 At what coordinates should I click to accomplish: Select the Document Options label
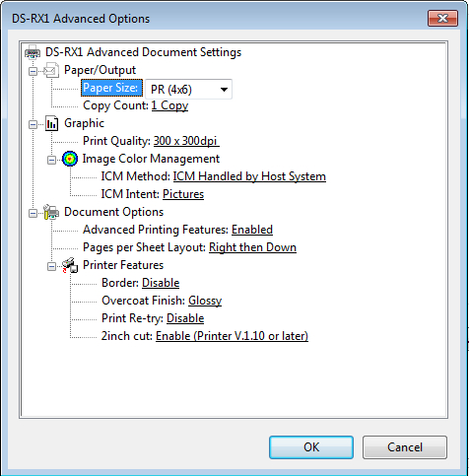[113, 212]
